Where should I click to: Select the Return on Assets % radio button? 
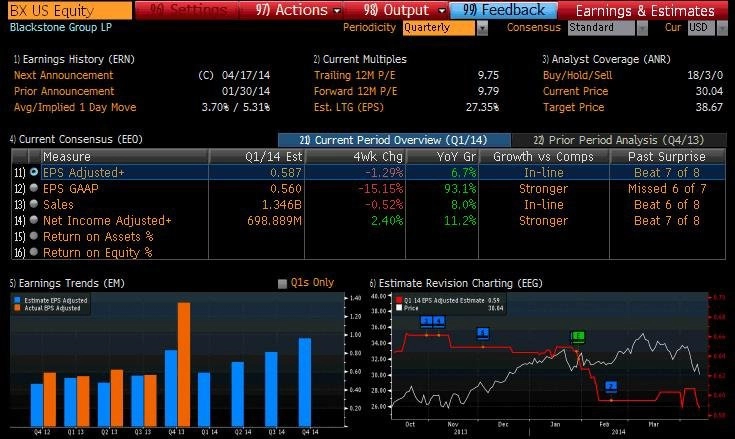(34, 236)
